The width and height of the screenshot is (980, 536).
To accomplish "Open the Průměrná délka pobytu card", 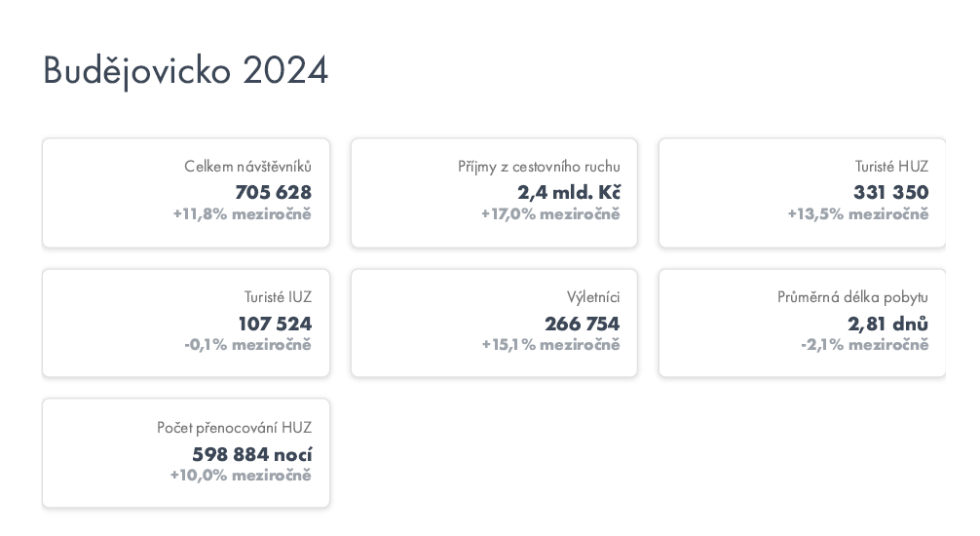I will tap(802, 323).
